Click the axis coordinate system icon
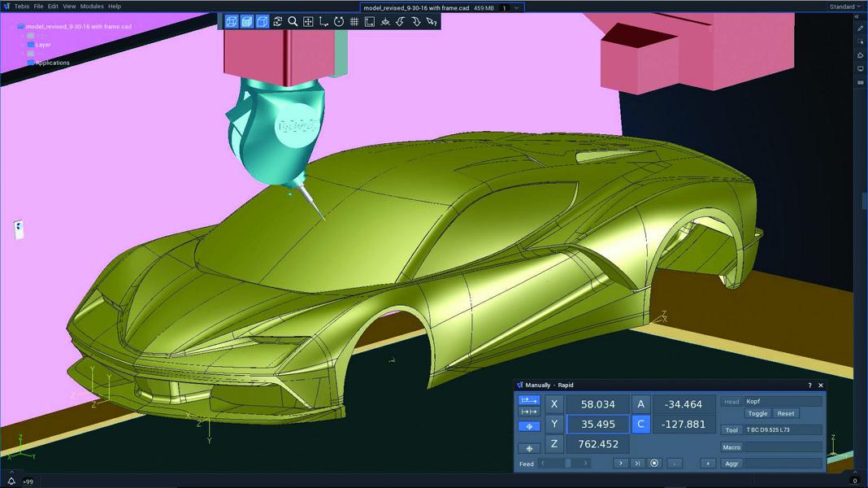The width and height of the screenshot is (868, 488). (323, 22)
